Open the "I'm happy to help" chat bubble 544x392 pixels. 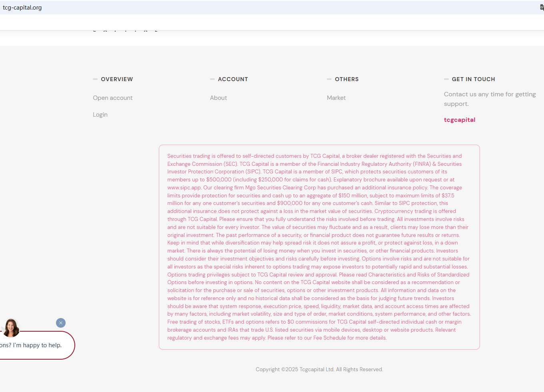coord(37,345)
